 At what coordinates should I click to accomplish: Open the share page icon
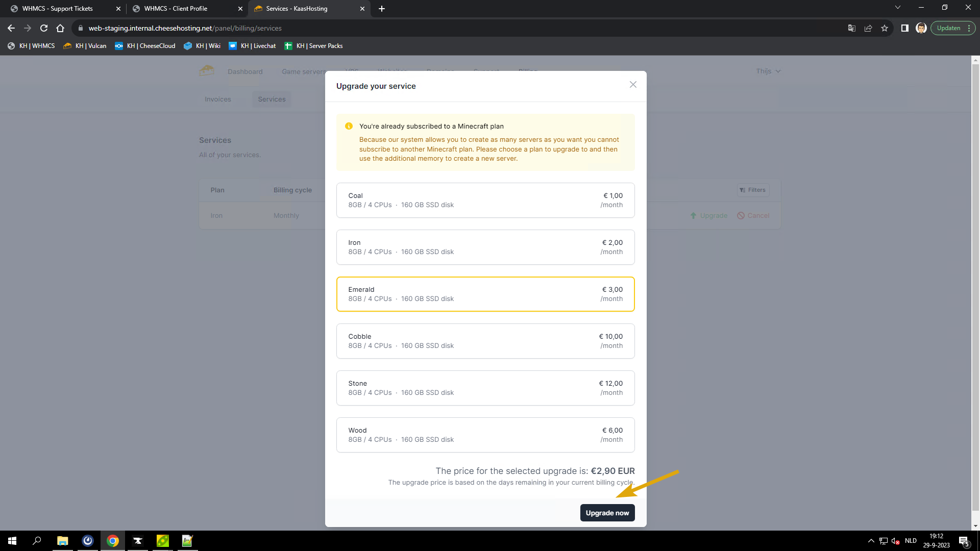coord(868,28)
